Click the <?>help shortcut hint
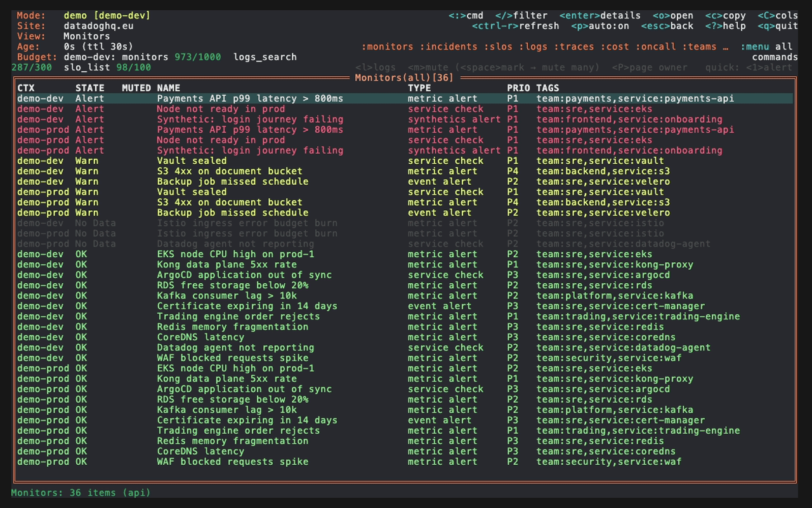This screenshot has height=508, width=812. 726,26
